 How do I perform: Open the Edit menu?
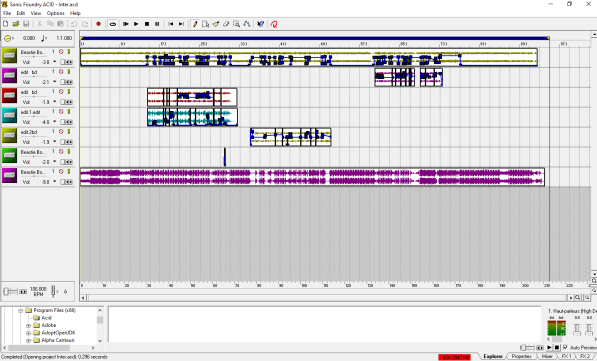click(x=21, y=13)
